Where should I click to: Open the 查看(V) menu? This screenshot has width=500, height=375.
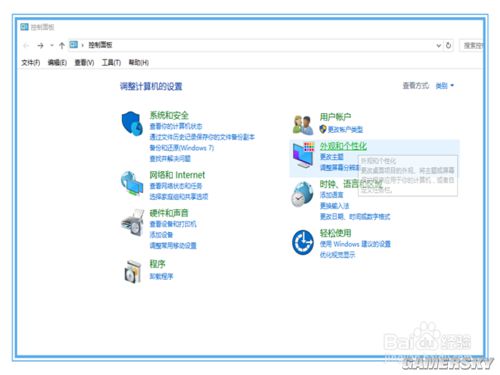coord(84,62)
